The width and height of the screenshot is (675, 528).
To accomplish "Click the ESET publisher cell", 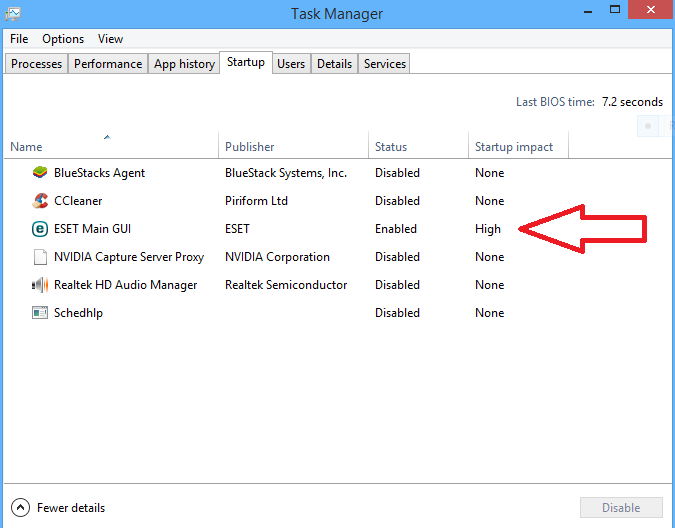I will pos(237,229).
